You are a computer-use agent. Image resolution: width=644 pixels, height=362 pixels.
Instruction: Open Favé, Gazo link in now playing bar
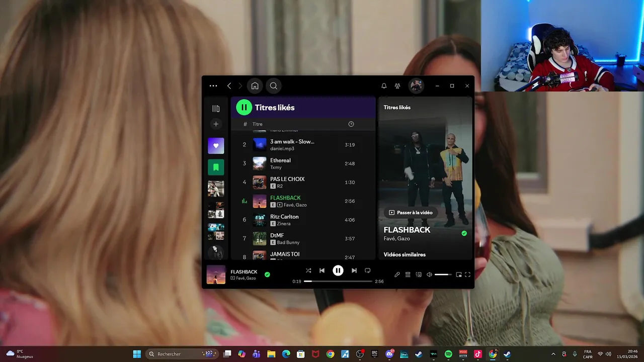(246, 278)
